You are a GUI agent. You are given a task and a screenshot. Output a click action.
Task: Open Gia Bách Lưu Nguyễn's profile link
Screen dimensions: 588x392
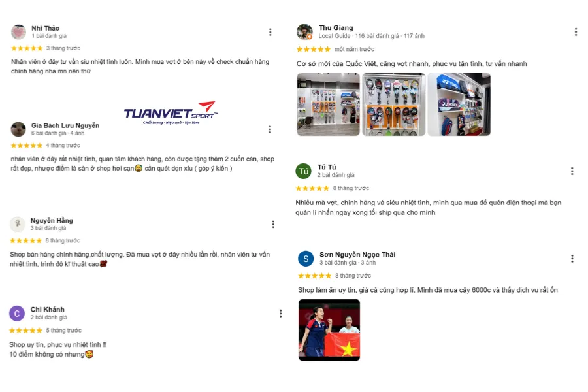point(65,125)
